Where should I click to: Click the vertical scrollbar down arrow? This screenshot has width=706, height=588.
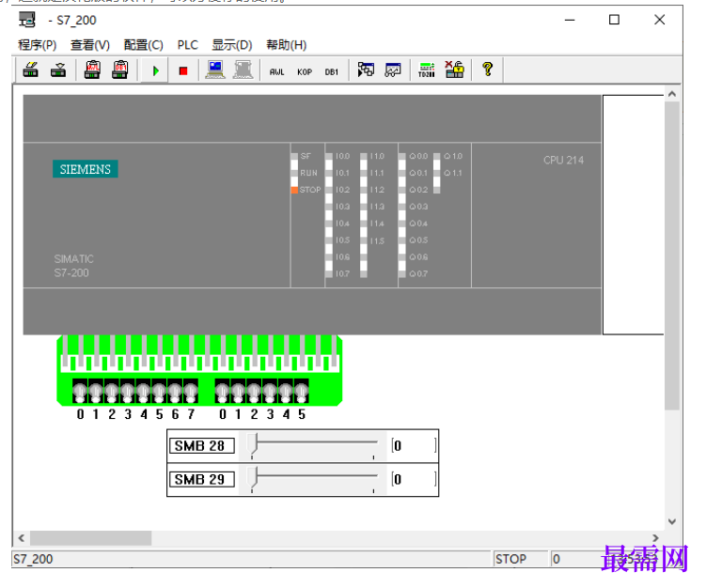pos(672,521)
